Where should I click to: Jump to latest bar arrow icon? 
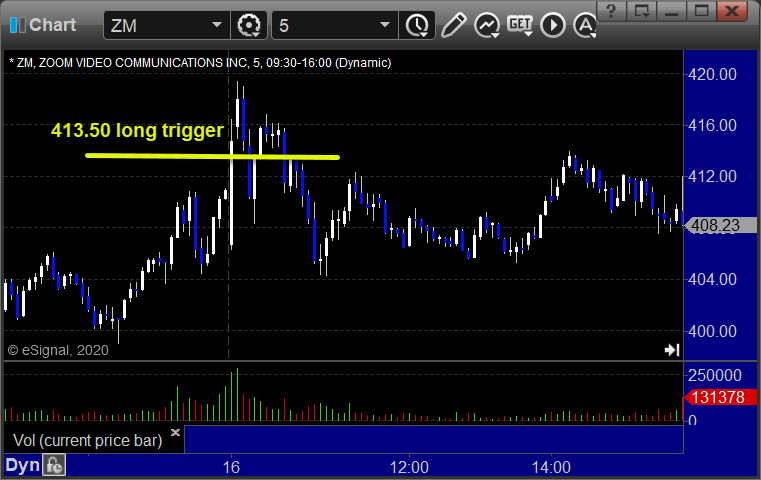click(672, 349)
